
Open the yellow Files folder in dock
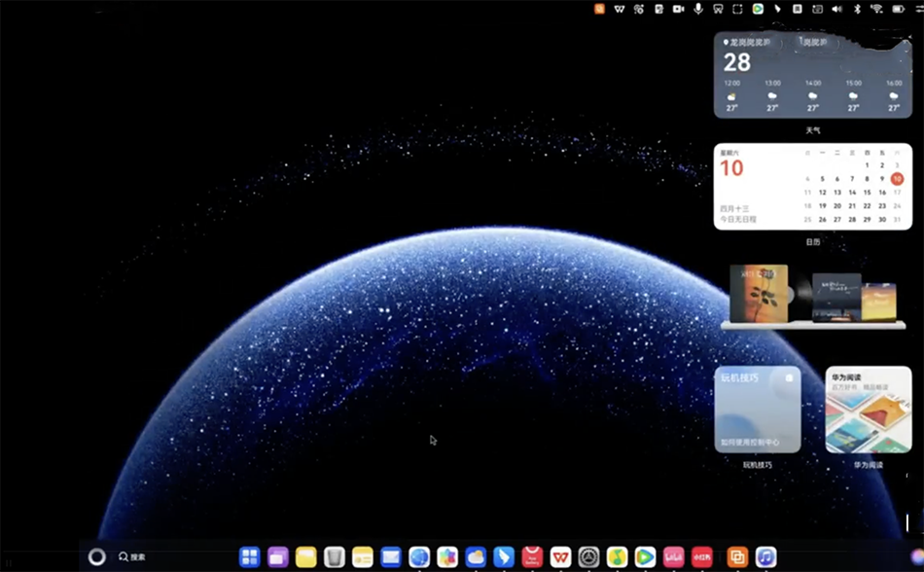click(305, 556)
